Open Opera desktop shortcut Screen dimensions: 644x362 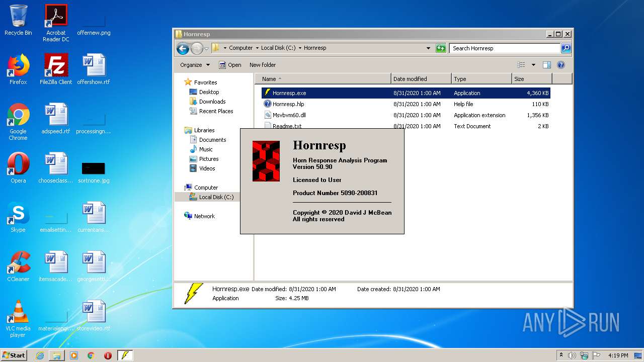pyautogui.click(x=18, y=168)
